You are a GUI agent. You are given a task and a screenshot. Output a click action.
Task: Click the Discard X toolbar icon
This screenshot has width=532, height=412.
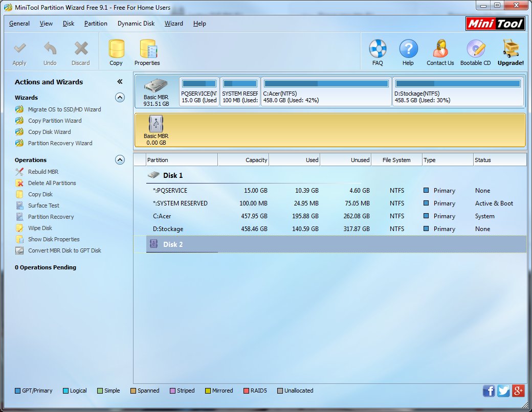point(81,49)
